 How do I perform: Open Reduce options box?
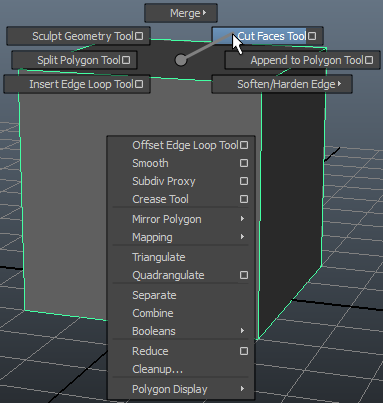coord(244,351)
